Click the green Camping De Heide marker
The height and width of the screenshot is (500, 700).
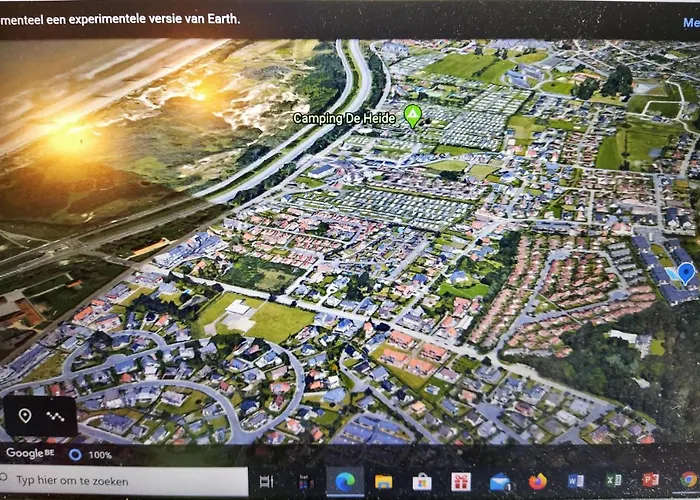pos(412,116)
